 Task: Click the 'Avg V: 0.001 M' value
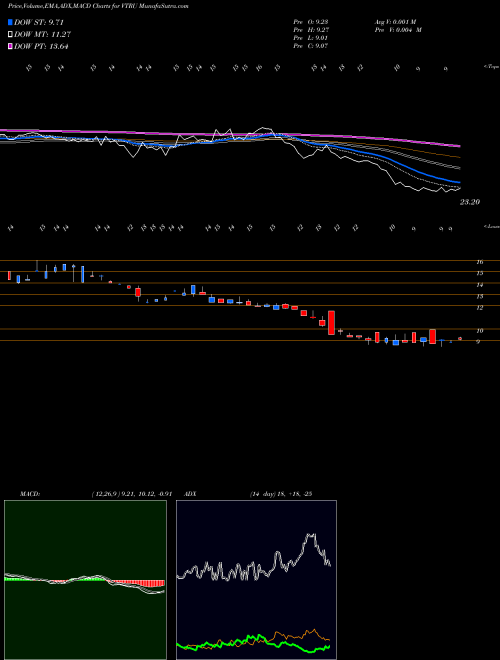coord(398,22)
